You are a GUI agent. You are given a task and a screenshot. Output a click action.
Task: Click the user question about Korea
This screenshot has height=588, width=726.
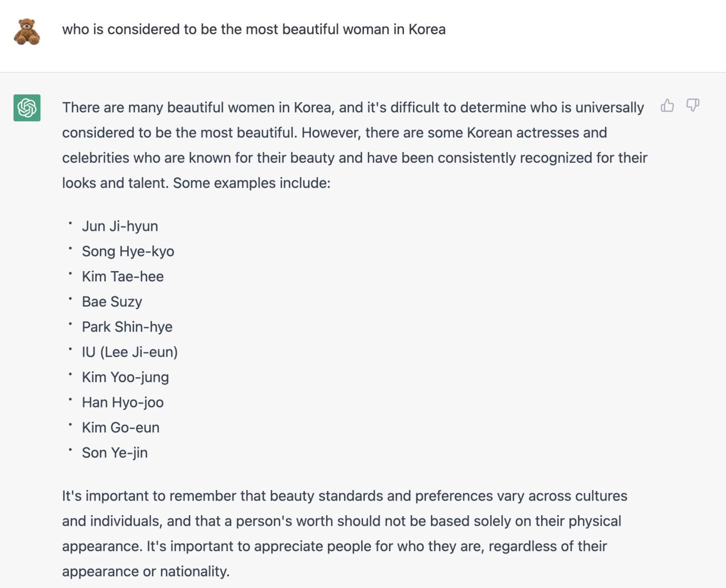tap(254, 29)
